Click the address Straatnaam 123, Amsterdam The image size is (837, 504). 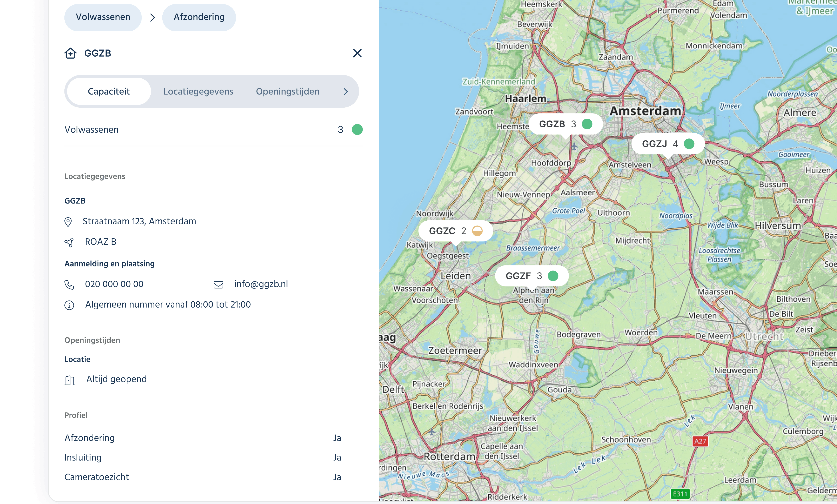pos(139,221)
